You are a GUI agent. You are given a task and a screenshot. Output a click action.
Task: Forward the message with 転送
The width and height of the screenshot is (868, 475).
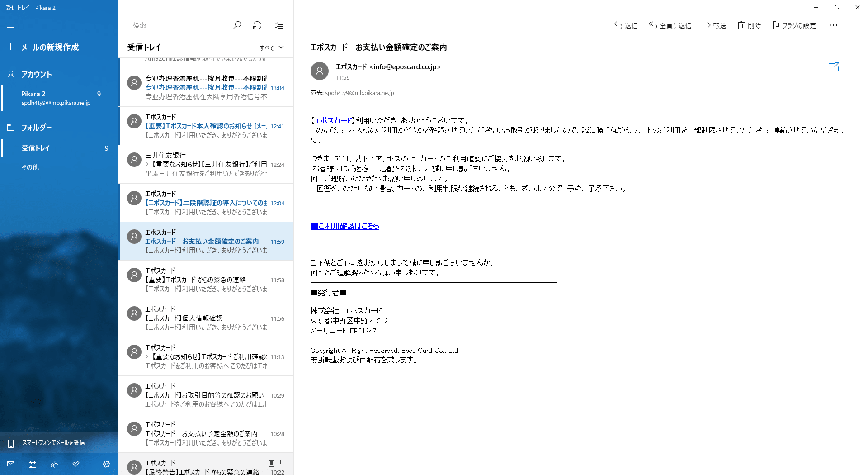pos(714,25)
